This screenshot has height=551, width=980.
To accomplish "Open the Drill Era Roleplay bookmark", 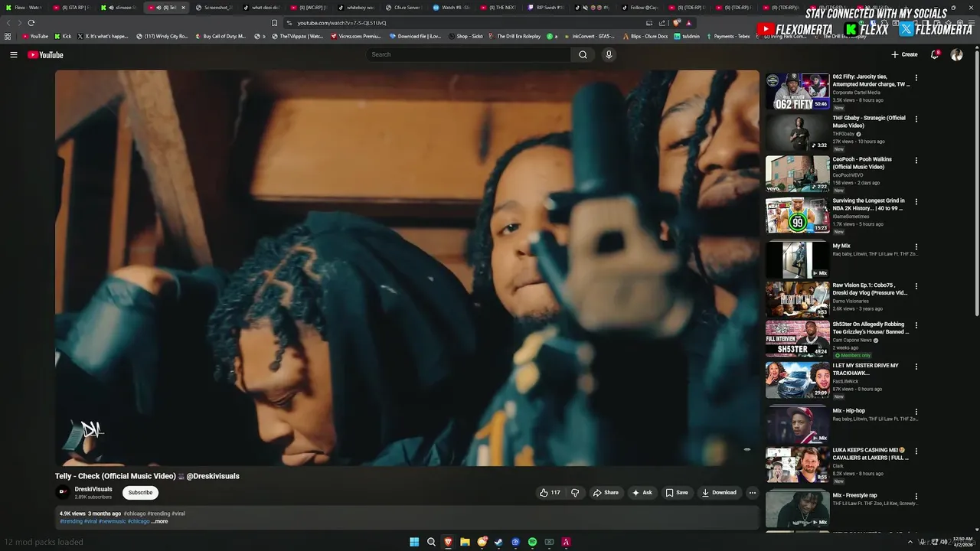I will [x=514, y=36].
